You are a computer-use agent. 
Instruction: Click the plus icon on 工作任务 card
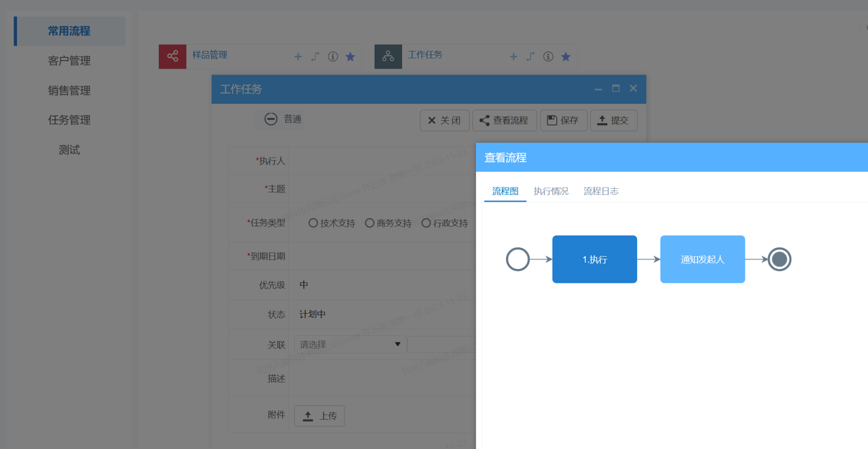pyautogui.click(x=513, y=56)
